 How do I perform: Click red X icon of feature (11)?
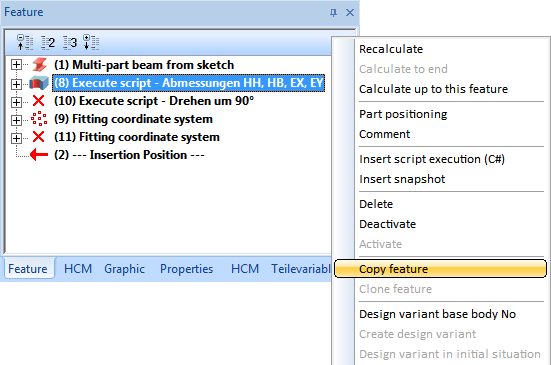38,137
